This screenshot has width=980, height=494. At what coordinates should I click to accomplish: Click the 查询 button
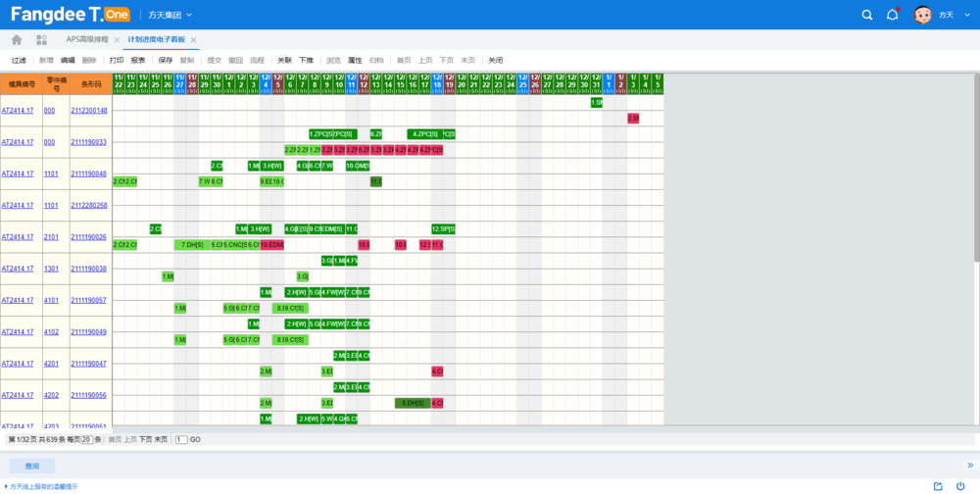point(32,466)
